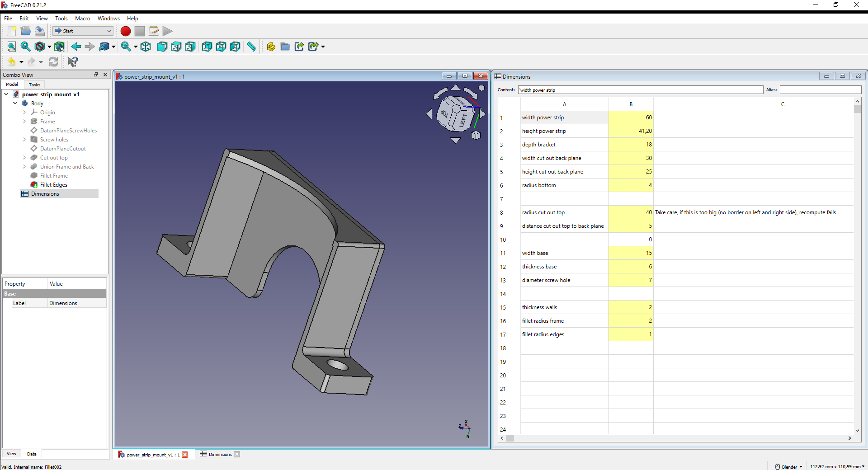
Task: Click the What's This help cursor icon
Action: click(x=72, y=62)
